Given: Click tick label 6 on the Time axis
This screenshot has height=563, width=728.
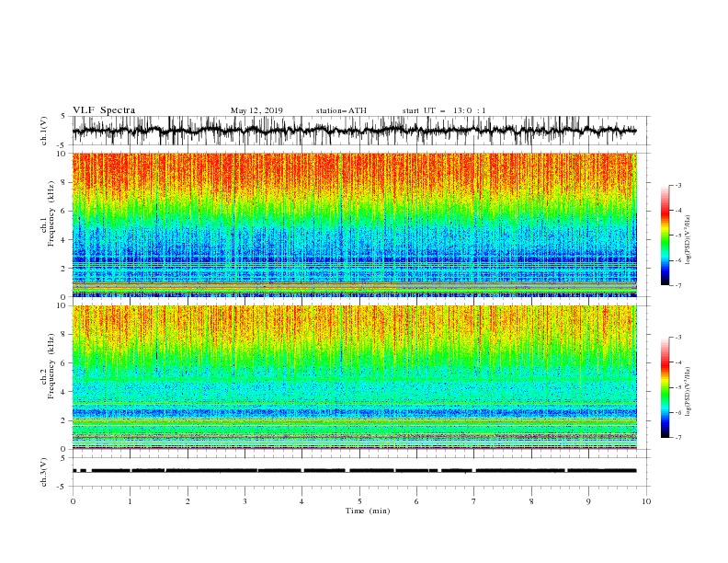Looking at the screenshot, I should pyautogui.click(x=417, y=501).
